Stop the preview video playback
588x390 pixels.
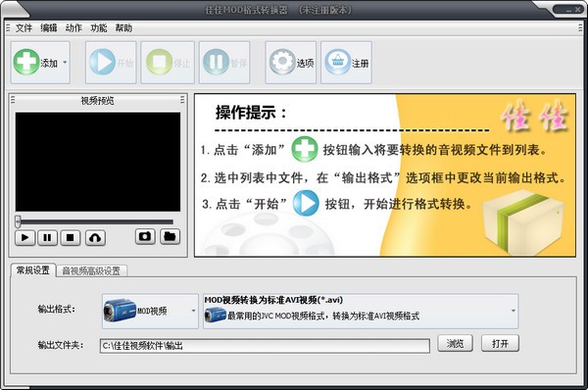click(71, 238)
